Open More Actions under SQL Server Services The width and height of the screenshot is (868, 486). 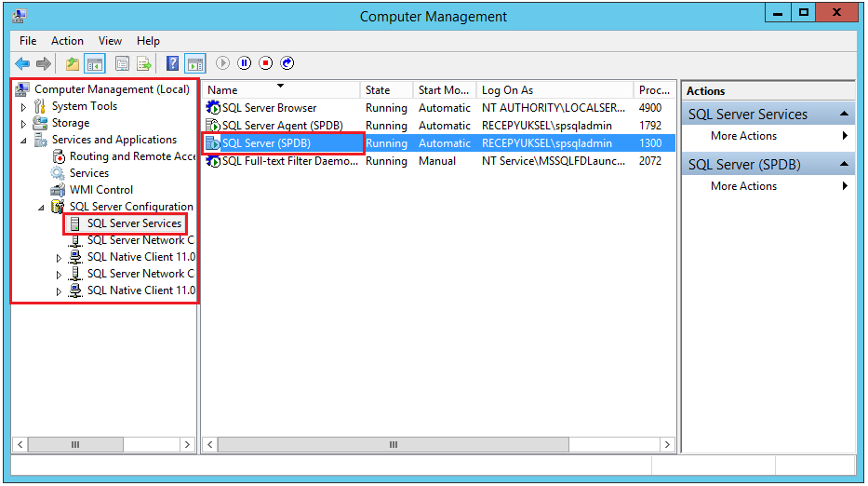tap(768, 136)
